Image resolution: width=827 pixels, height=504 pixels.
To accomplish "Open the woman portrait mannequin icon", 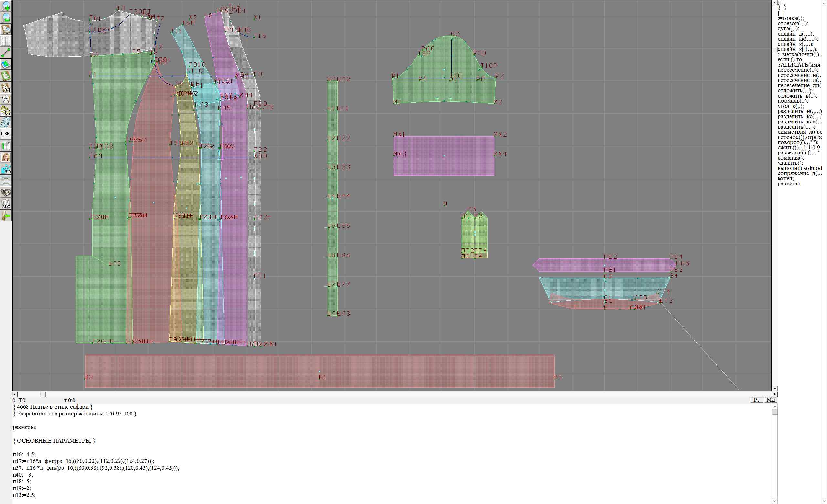I will pos(6,157).
